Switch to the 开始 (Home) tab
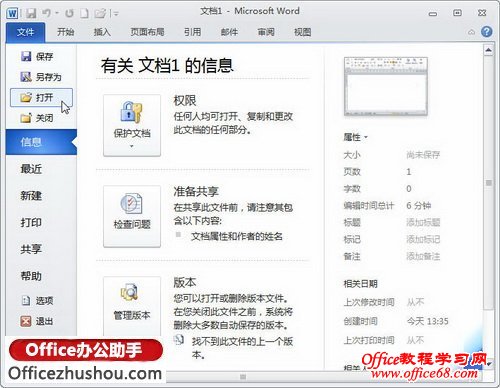This screenshot has height=388, width=500. (x=65, y=32)
